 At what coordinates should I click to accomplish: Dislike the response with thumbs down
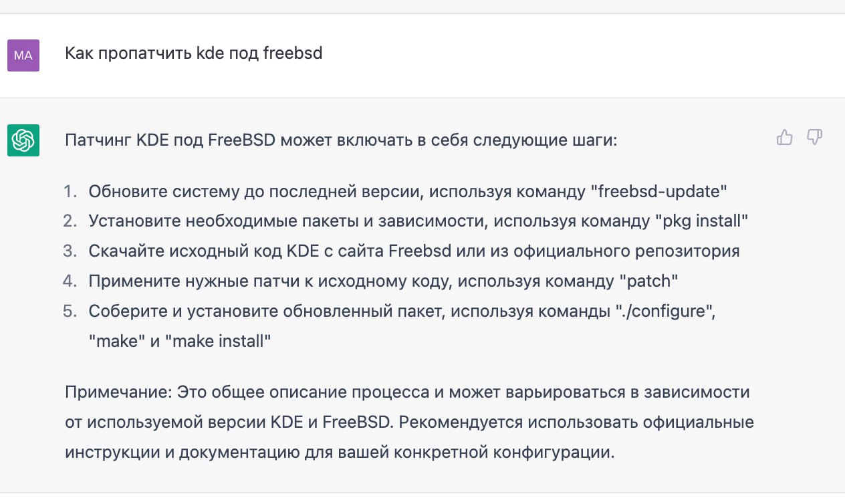click(814, 138)
